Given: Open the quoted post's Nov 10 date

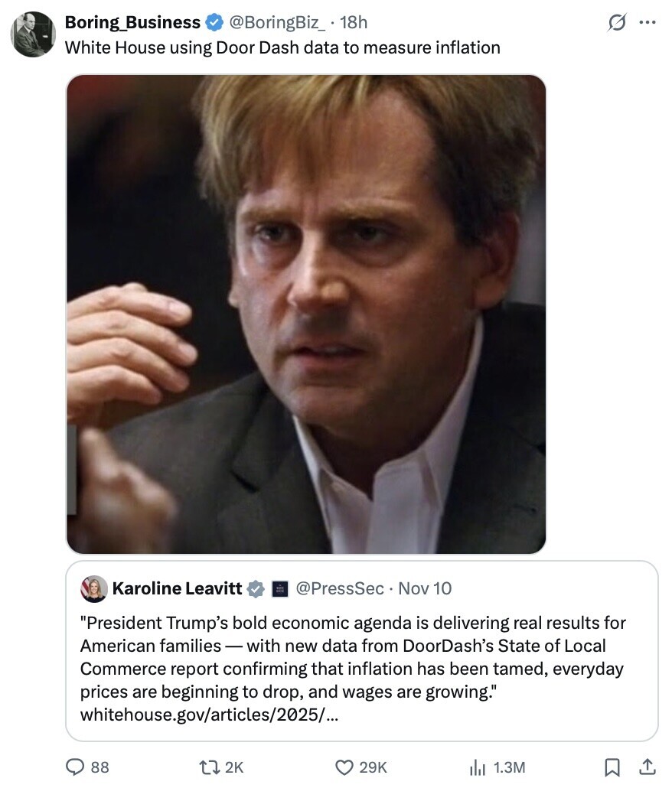Looking at the screenshot, I should (425, 588).
